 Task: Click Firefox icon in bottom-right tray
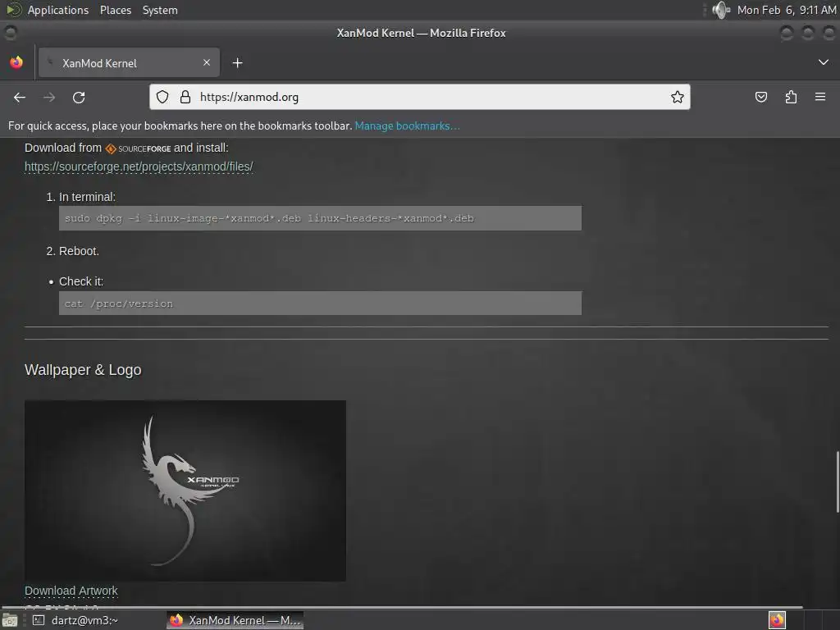pos(777,620)
